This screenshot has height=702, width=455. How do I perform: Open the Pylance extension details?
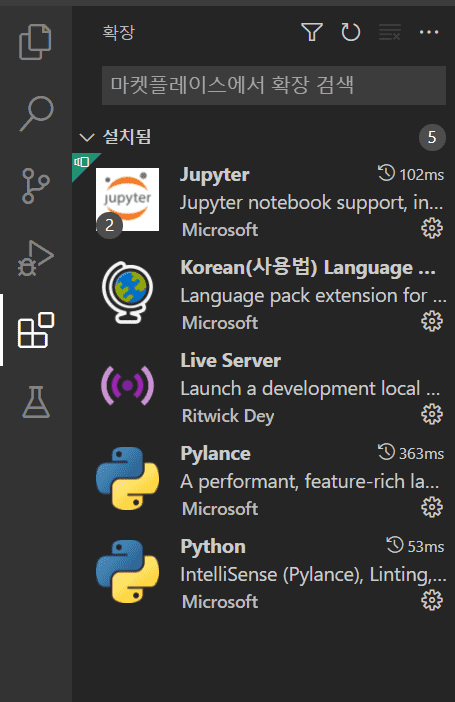pyautogui.click(x=263, y=479)
